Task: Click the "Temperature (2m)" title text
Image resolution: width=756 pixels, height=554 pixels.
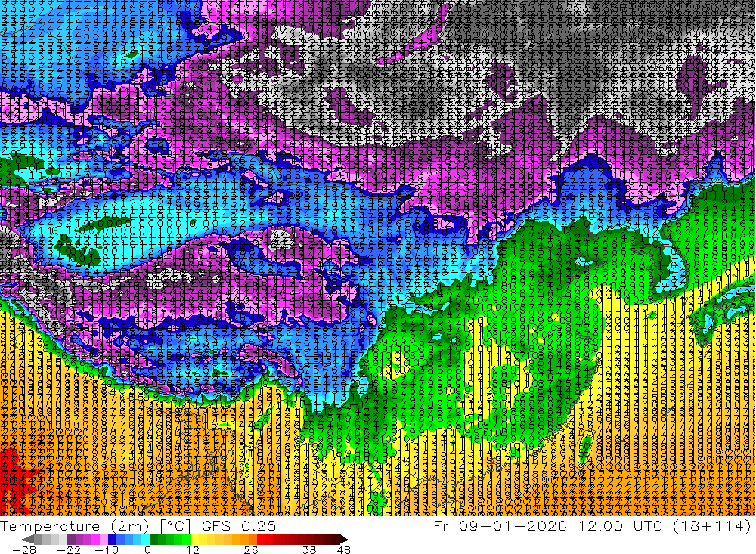Action: tap(75, 526)
